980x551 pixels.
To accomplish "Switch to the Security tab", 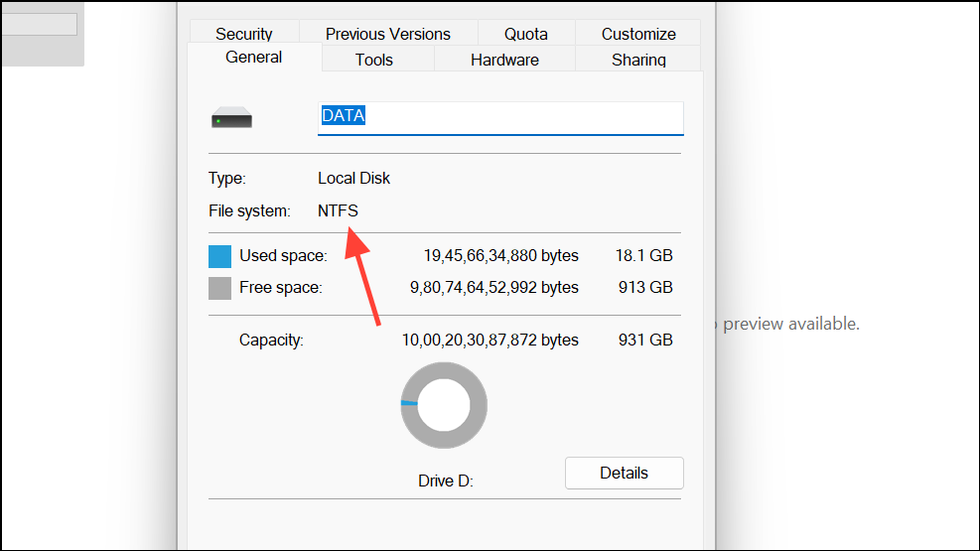I will [243, 34].
